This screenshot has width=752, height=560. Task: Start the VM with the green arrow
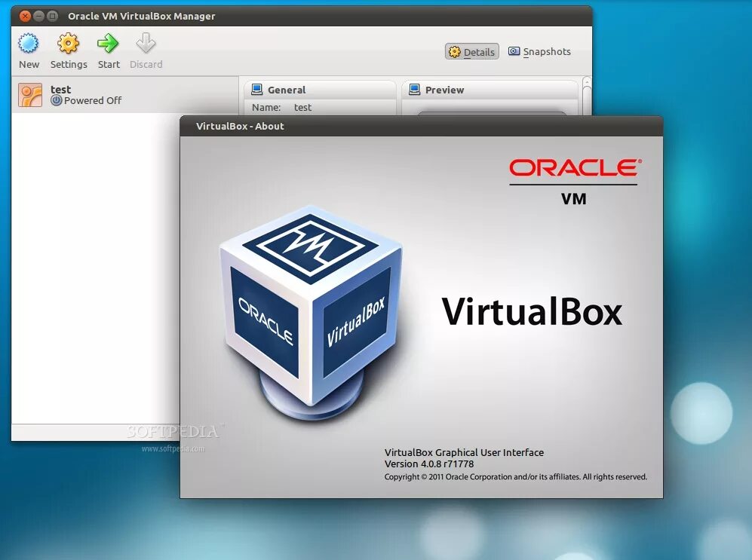click(x=108, y=44)
